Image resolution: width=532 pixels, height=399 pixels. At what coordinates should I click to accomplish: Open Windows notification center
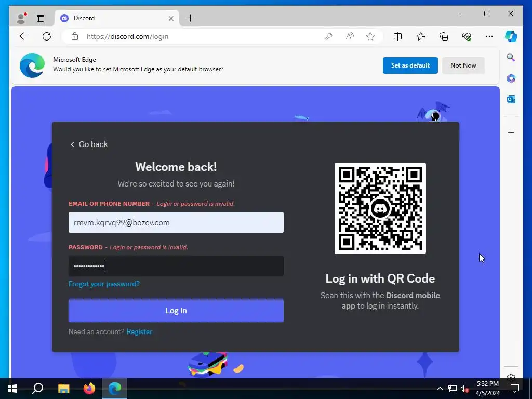click(x=515, y=389)
